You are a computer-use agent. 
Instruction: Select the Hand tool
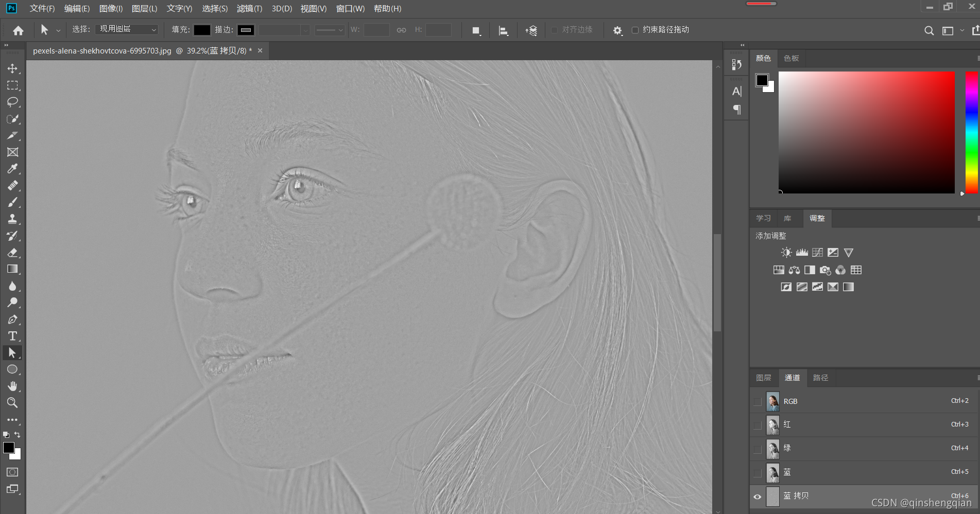tap(12, 386)
